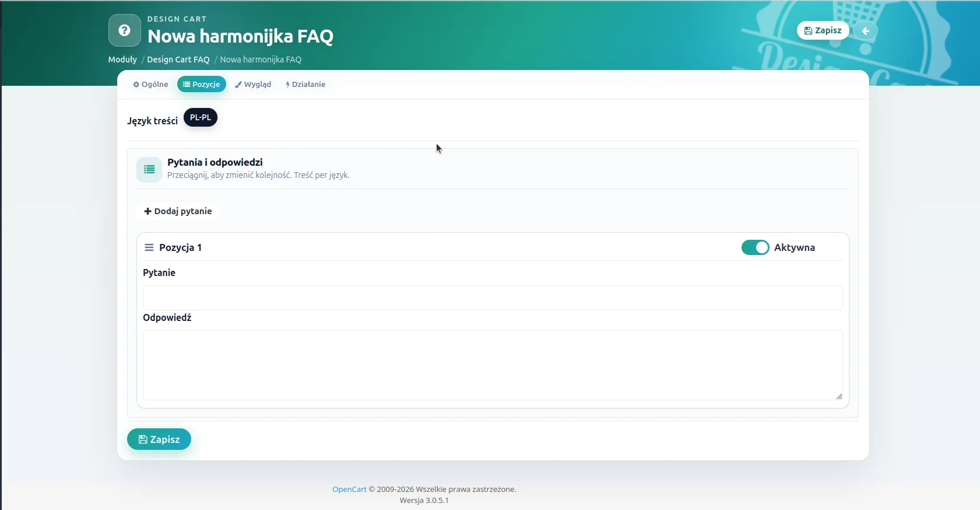Screen dimensions: 980x510
Task: Focus the Pytanie input field
Action: coord(493,298)
